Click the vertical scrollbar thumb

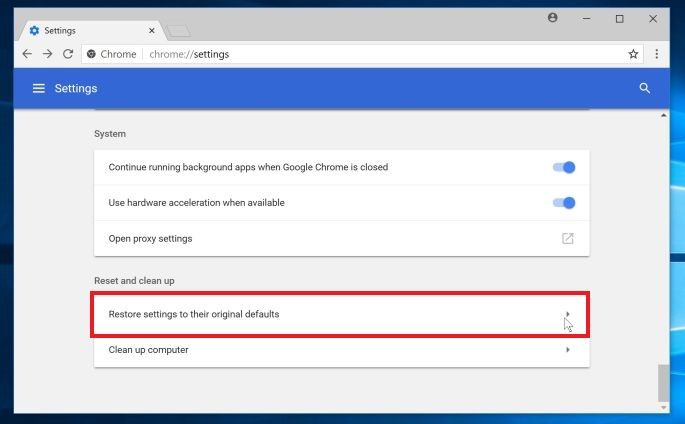point(664,383)
